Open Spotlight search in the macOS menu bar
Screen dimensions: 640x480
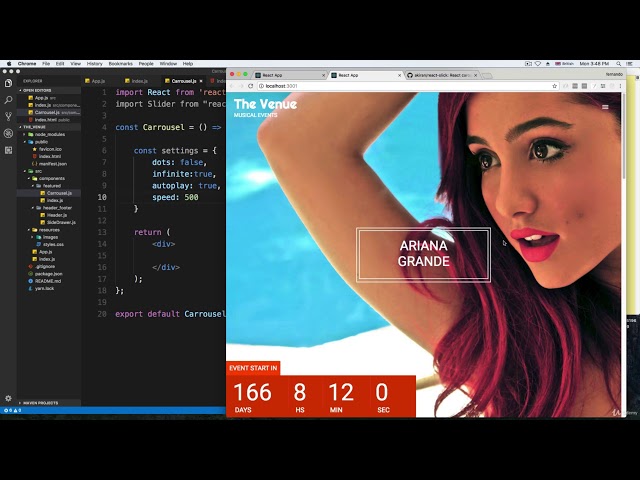[x=619, y=64]
